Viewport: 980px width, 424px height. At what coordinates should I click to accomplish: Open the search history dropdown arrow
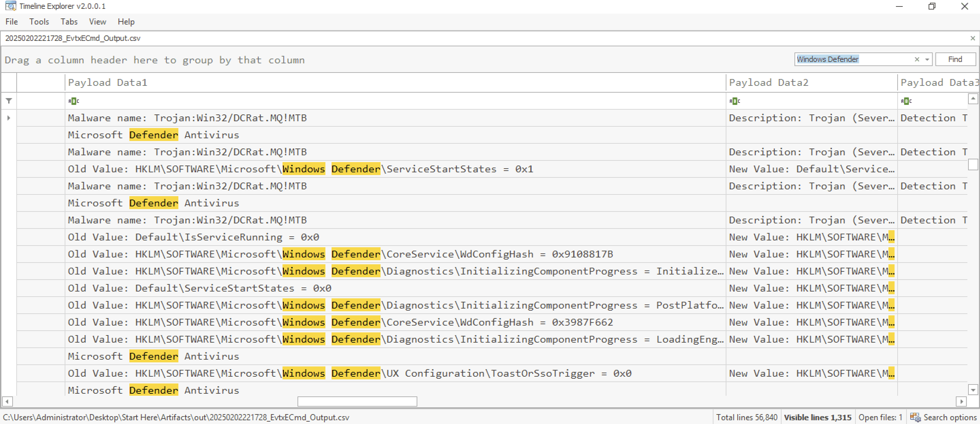(x=927, y=59)
